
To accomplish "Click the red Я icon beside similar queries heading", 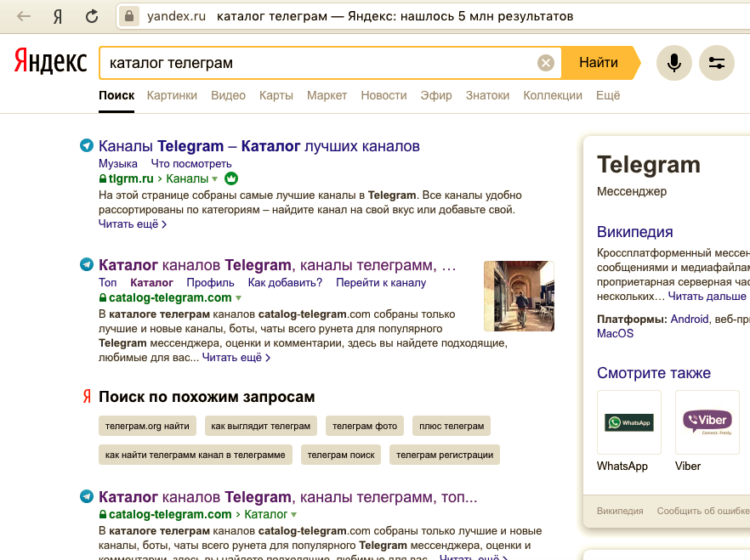I will tap(87, 396).
